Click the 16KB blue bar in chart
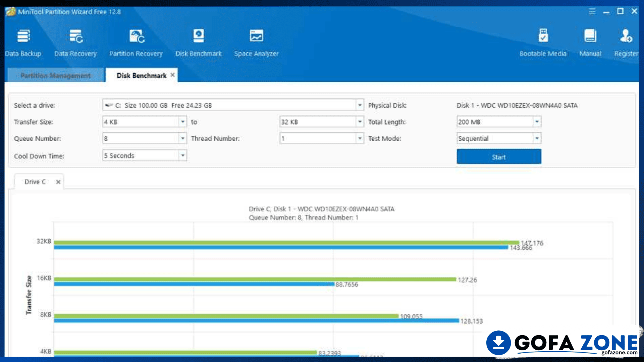644x362 pixels. tap(194, 284)
